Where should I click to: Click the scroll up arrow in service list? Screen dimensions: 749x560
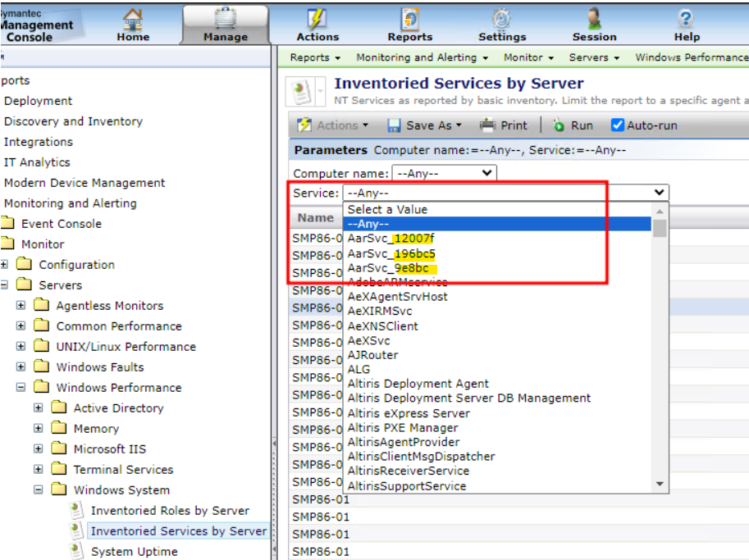tap(660, 211)
